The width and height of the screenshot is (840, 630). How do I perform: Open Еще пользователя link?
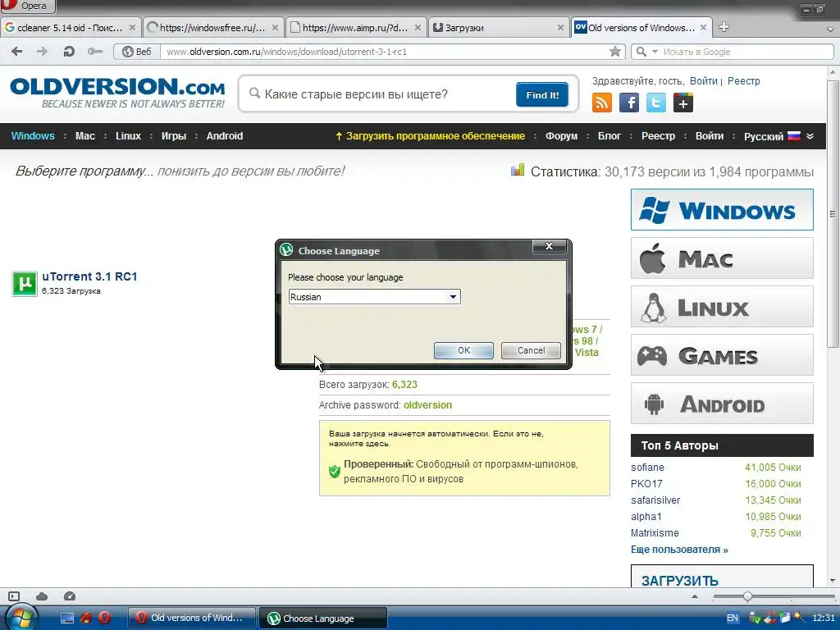[x=679, y=549]
